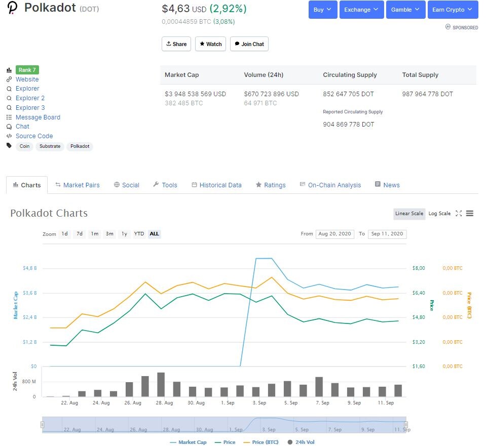Expand the Gamble dropdown

tap(405, 10)
